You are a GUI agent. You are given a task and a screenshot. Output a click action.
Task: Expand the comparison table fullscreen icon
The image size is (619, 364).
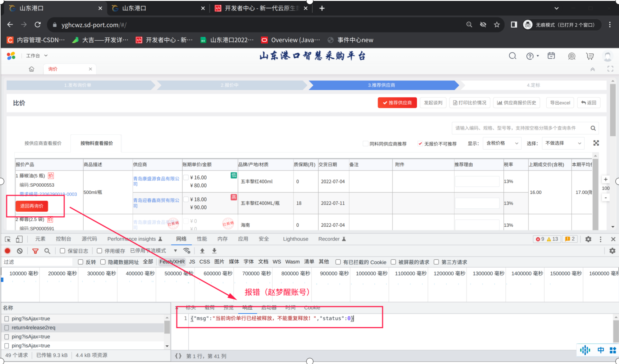point(596,143)
